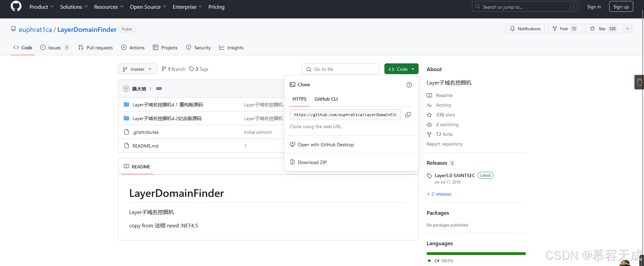Click the folder icon for Layer子域名挖掘机4.1 重构版源码
Viewport: 644px width, 266px height.
(126, 104)
